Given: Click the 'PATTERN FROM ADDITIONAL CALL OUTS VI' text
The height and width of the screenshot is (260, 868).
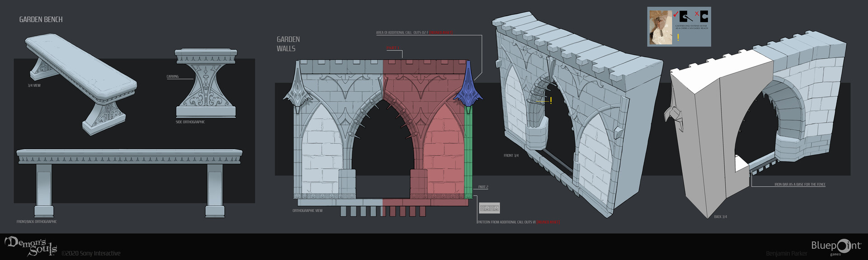Looking at the screenshot, I should tap(506, 222).
